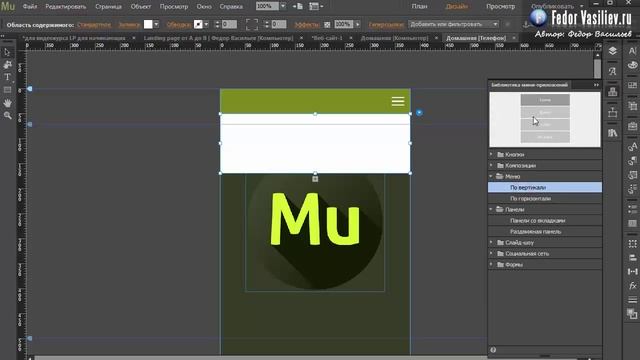The height and width of the screenshot is (360, 640).
Task: Select the Text tool
Action: 7,77
